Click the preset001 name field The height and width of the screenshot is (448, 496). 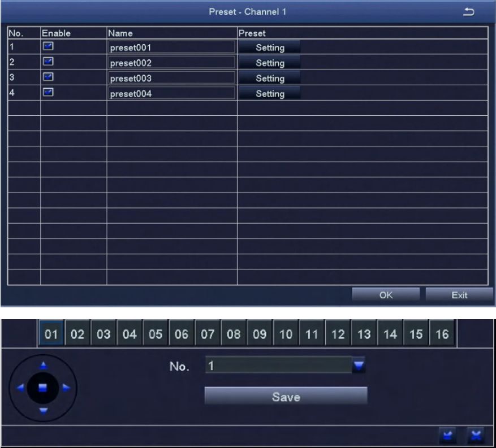click(x=171, y=48)
